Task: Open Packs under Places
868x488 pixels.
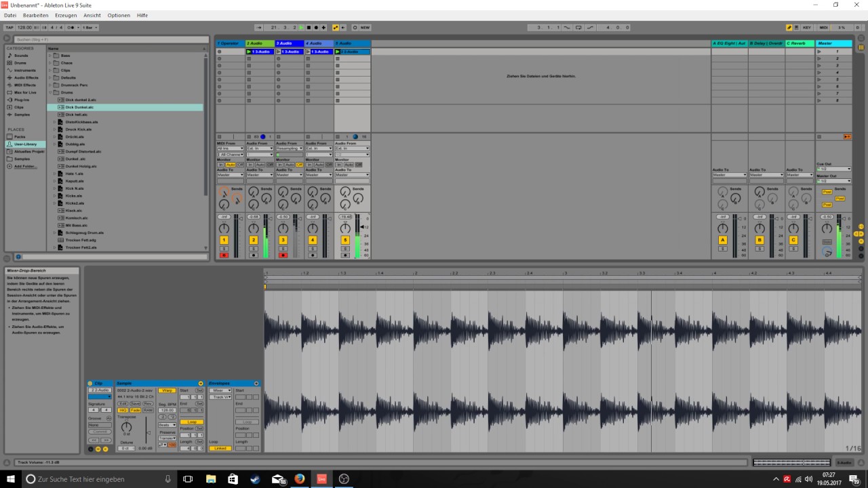Action: coord(20,137)
